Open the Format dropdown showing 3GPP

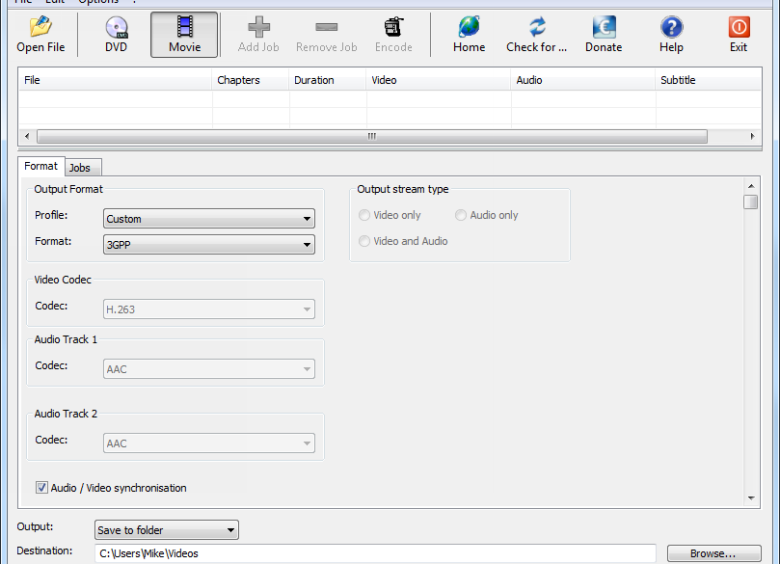tap(209, 245)
